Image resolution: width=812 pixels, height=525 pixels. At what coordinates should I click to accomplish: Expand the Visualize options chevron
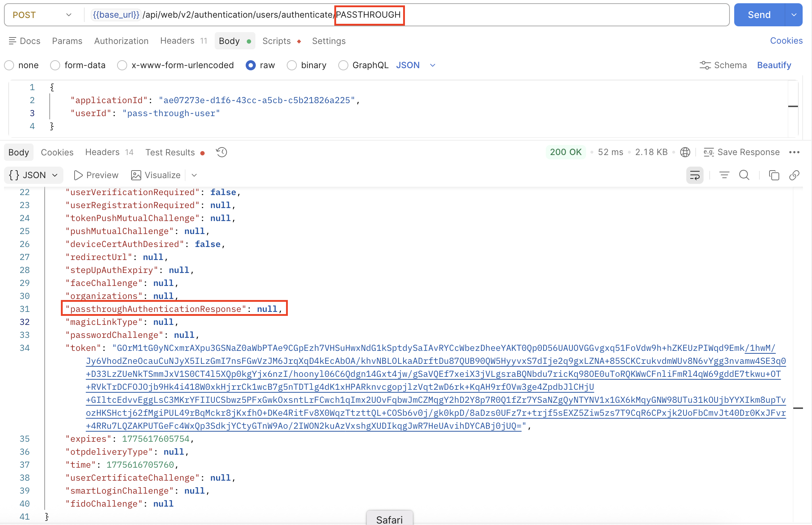pos(194,175)
